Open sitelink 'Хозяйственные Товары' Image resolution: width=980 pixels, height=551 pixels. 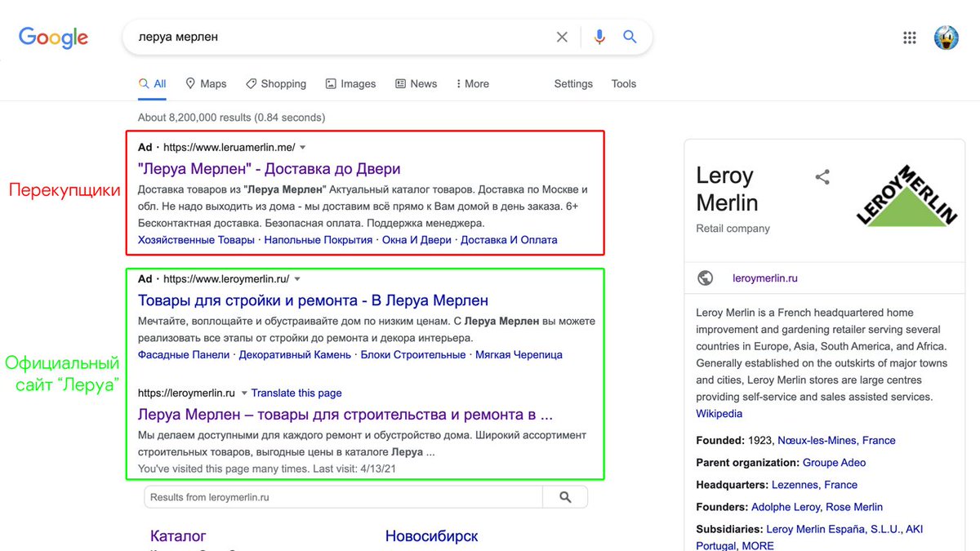click(x=196, y=240)
